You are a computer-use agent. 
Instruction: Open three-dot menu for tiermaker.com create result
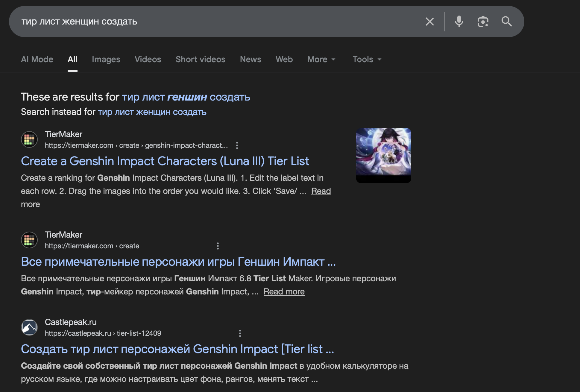click(218, 246)
